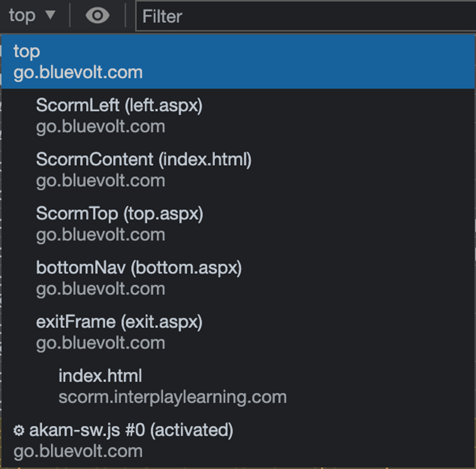Click go.bluevolt.com under bottomNav
476x469 pixels.
click(100, 289)
